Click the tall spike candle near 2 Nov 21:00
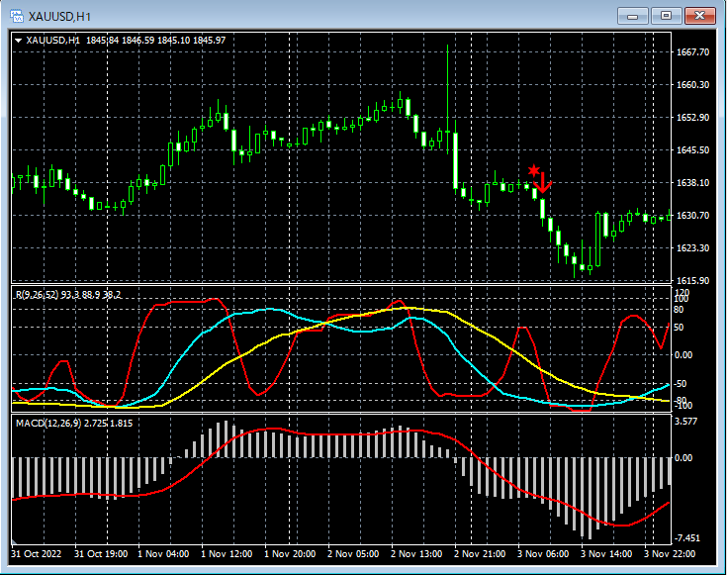The width and height of the screenshot is (728, 575). click(x=447, y=100)
